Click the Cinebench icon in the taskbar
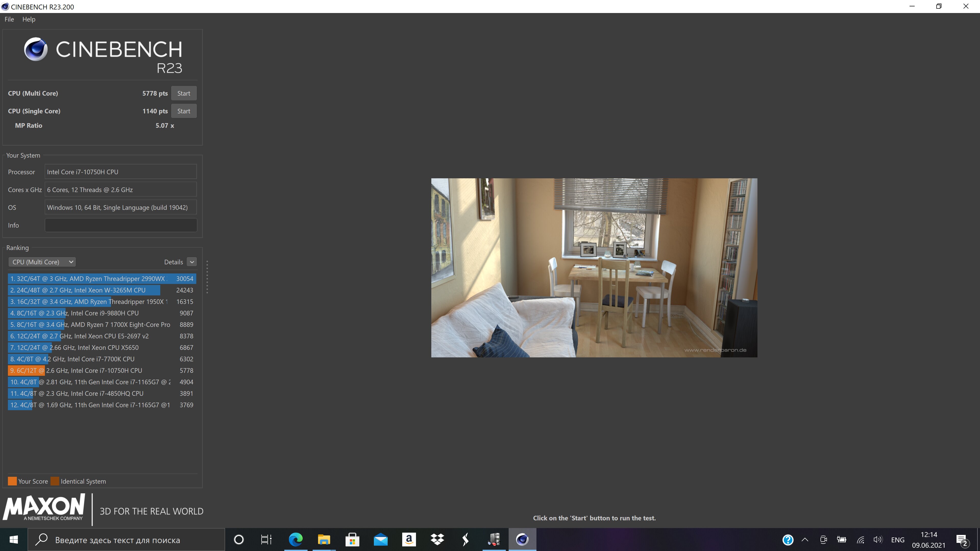980x551 pixels. point(522,539)
